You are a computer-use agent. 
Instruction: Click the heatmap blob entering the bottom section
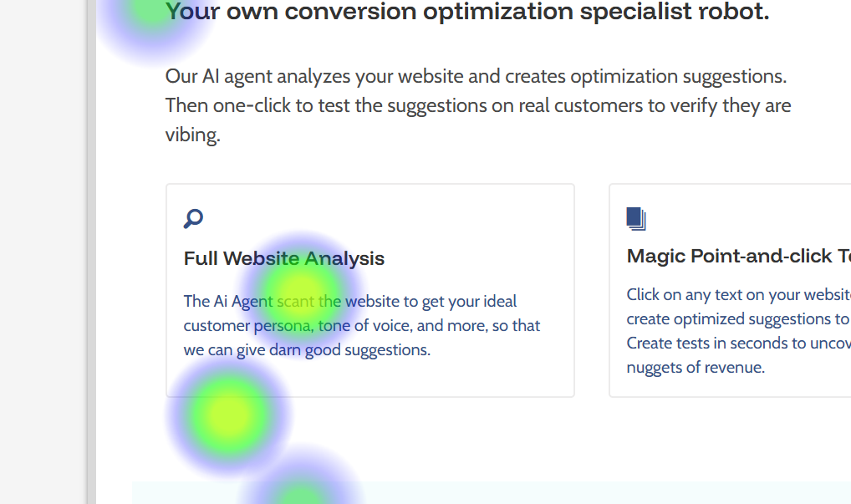[x=303, y=493]
